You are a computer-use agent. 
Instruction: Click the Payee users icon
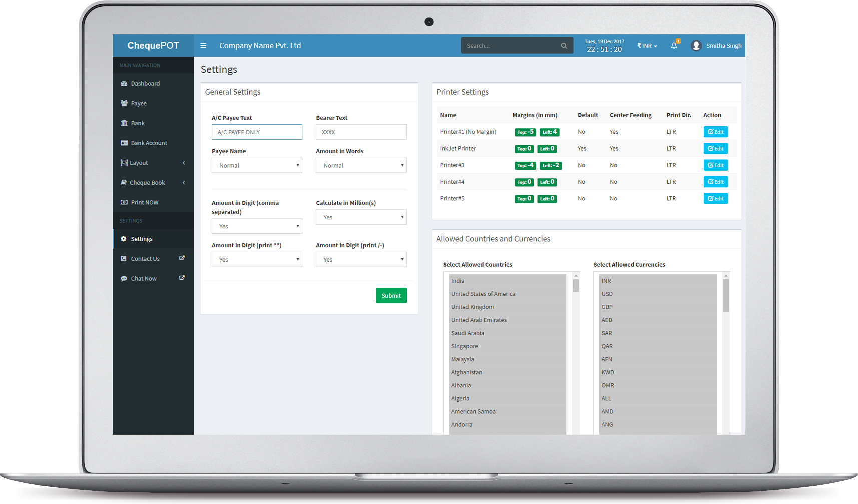click(x=124, y=103)
